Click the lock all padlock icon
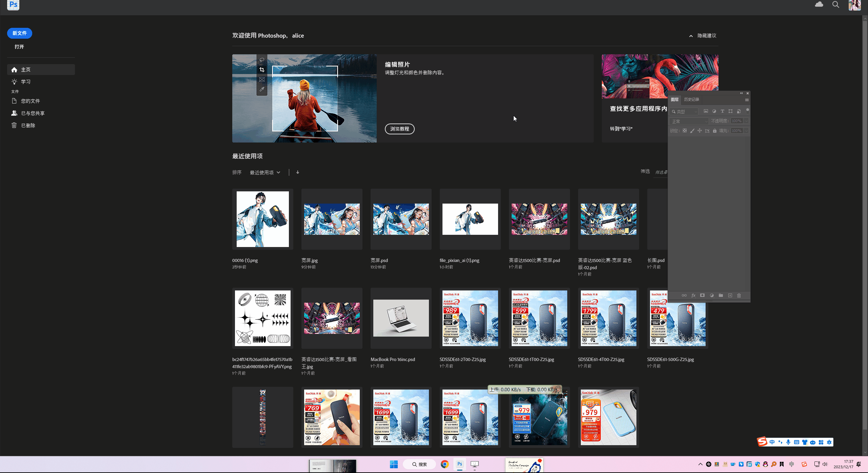This screenshot has width=868, height=473. 715,131
